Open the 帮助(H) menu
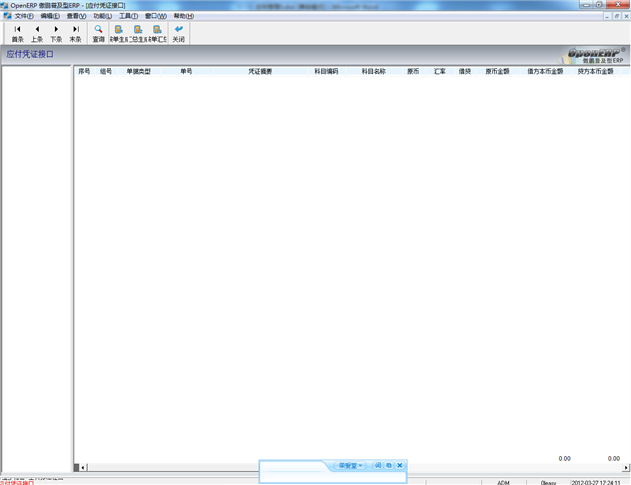 click(184, 16)
